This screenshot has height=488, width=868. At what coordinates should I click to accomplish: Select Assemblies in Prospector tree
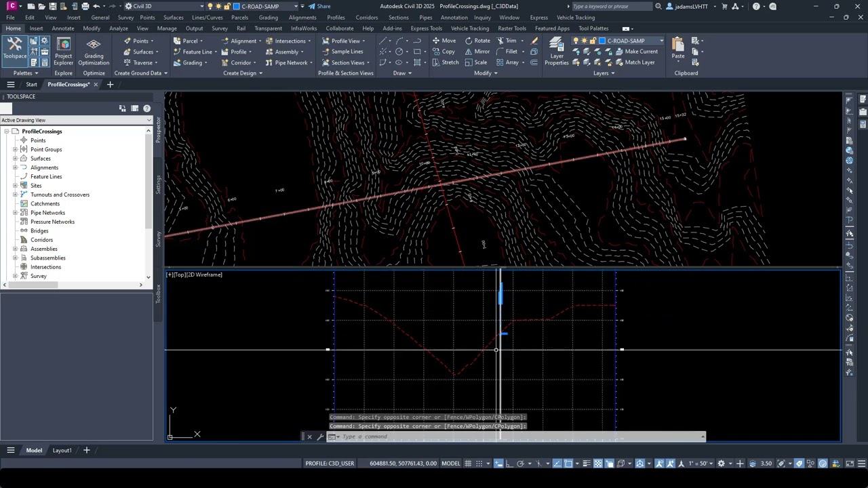coord(44,249)
